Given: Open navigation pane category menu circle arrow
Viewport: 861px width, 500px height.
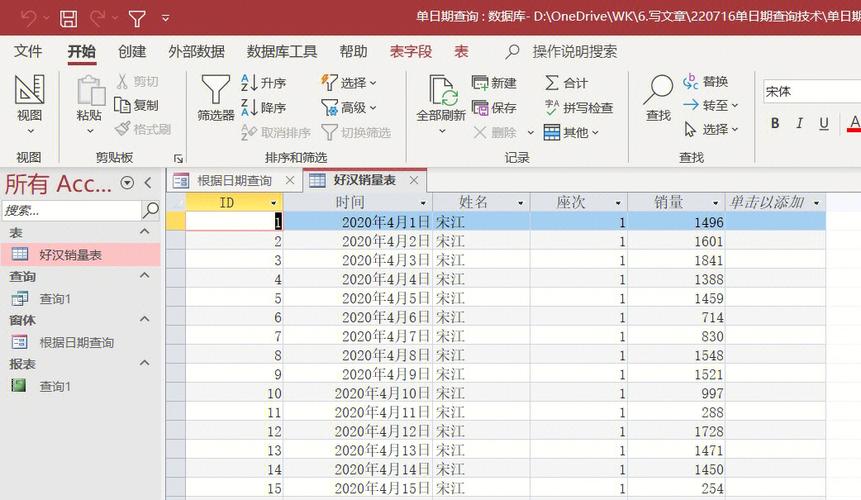Looking at the screenshot, I should click(x=127, y=183).
